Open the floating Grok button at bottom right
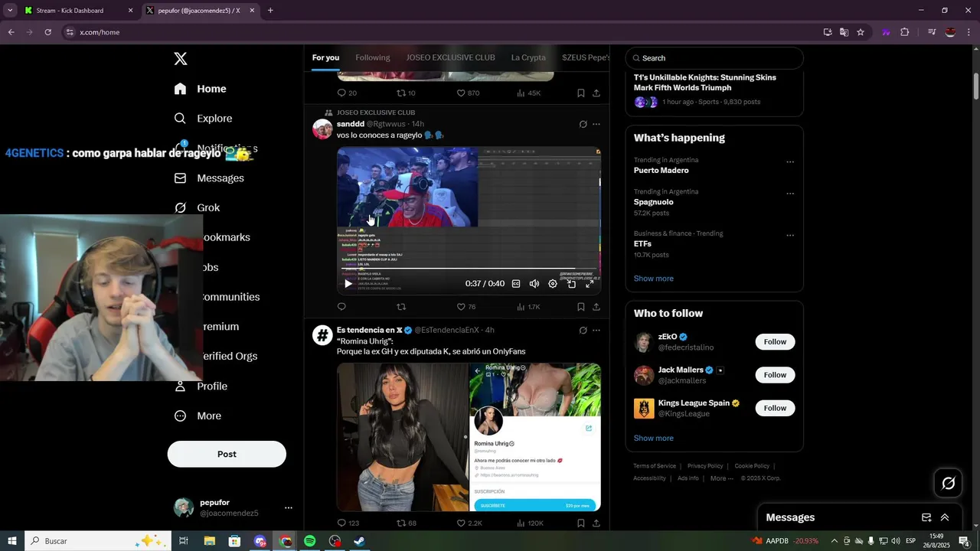The image size is (980, 551). coord(948,483)
